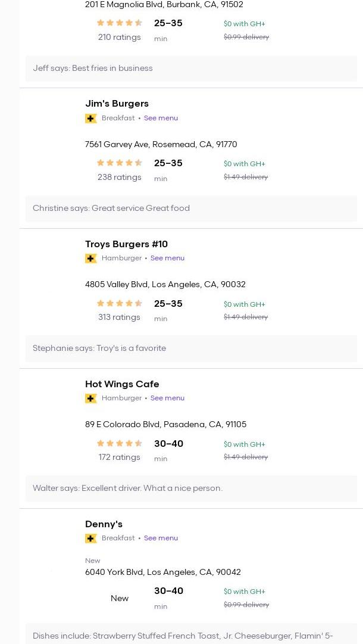This screenshot has height=644, width=363.
Task: Click the star rating for Jim's Burgers
Action: tap(119, 163)
